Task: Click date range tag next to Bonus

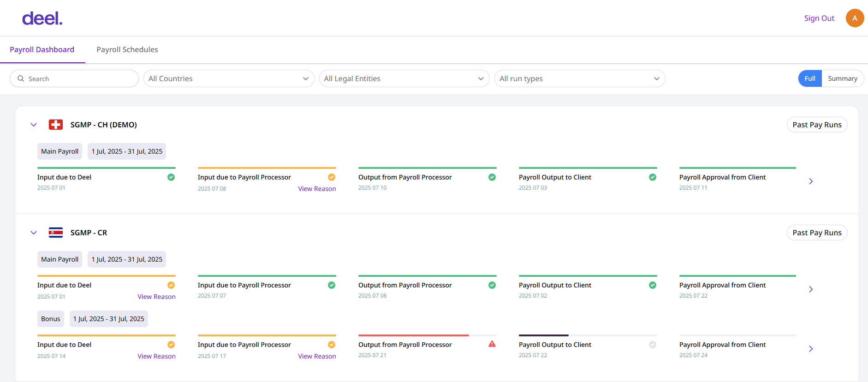Action: point(109,319)
